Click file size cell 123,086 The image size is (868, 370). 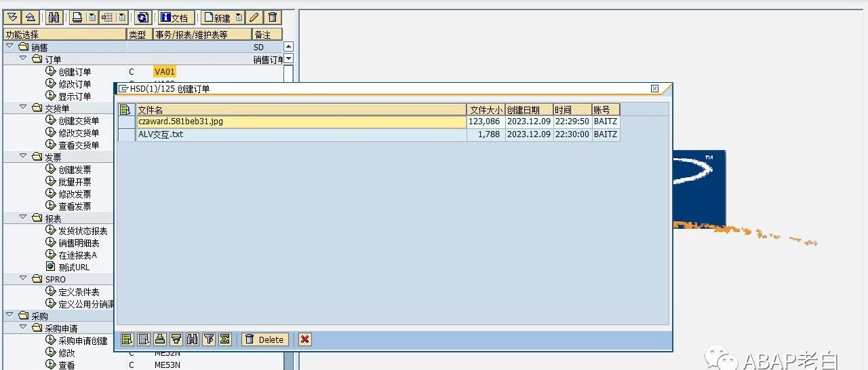(x=485, y=122)
